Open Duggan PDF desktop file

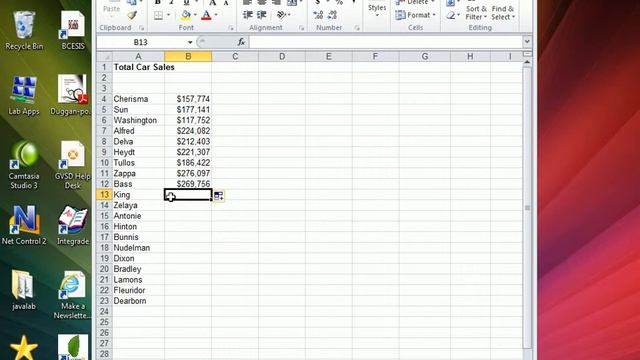point(72,96)
